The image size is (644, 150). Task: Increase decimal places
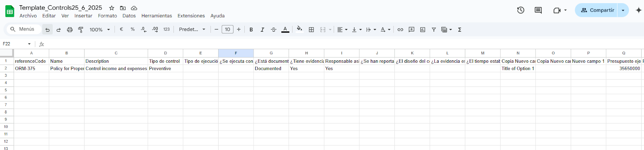click(x=155, y=29)
